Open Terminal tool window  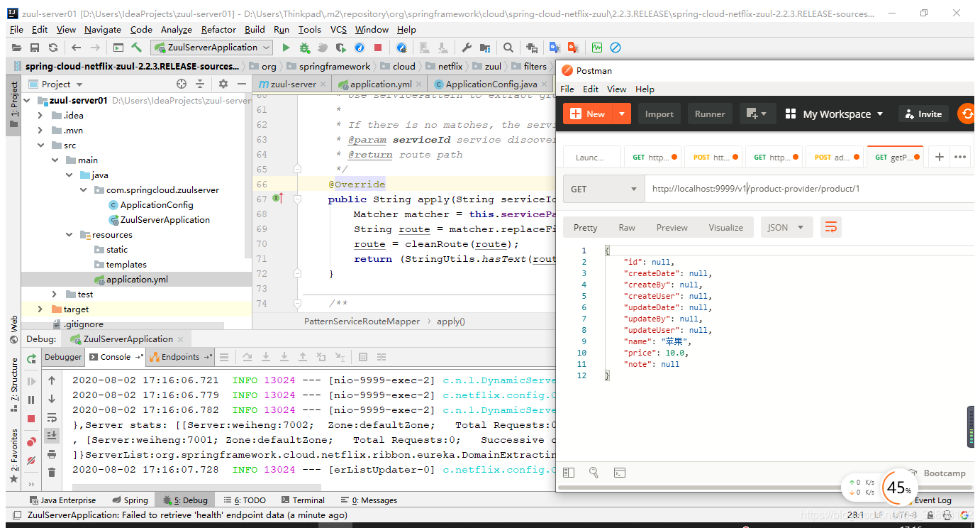pyautogui.click(x=303, y=500)
